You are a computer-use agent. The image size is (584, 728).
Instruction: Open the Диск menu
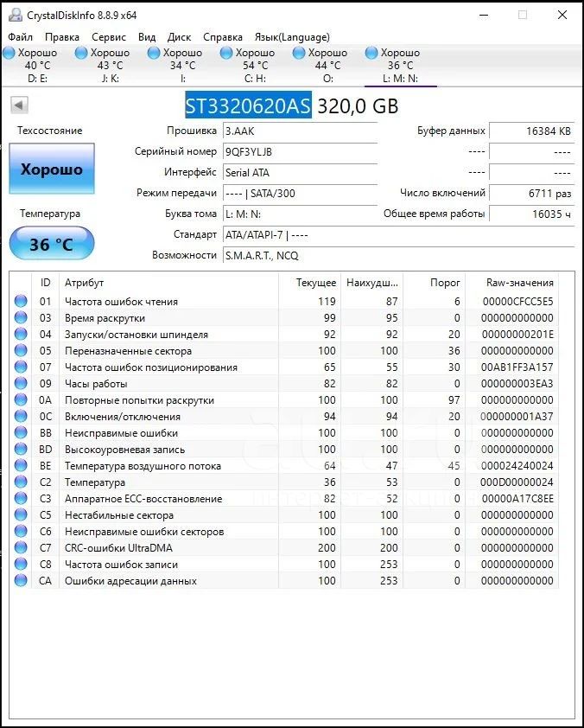click(x=179, y=37)
